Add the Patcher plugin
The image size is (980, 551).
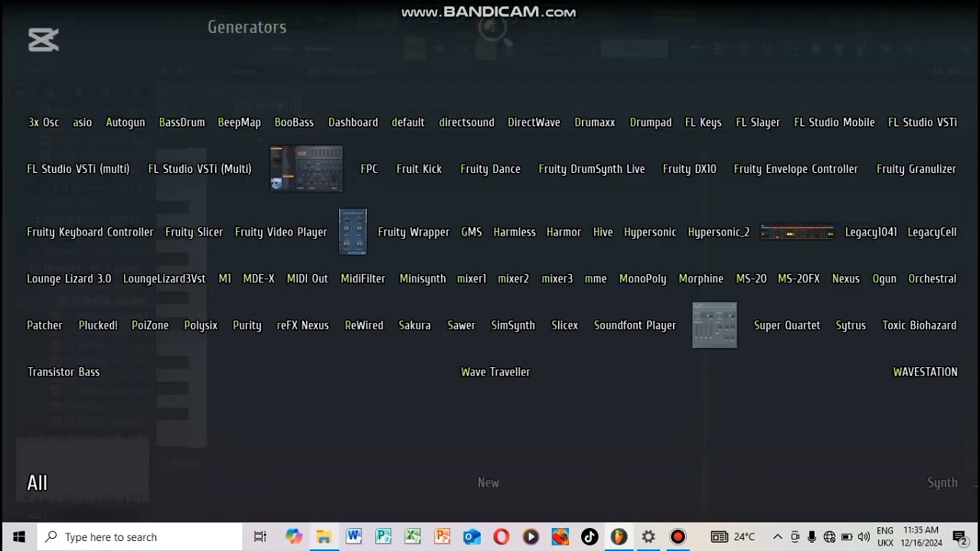(x=45, y=325)
